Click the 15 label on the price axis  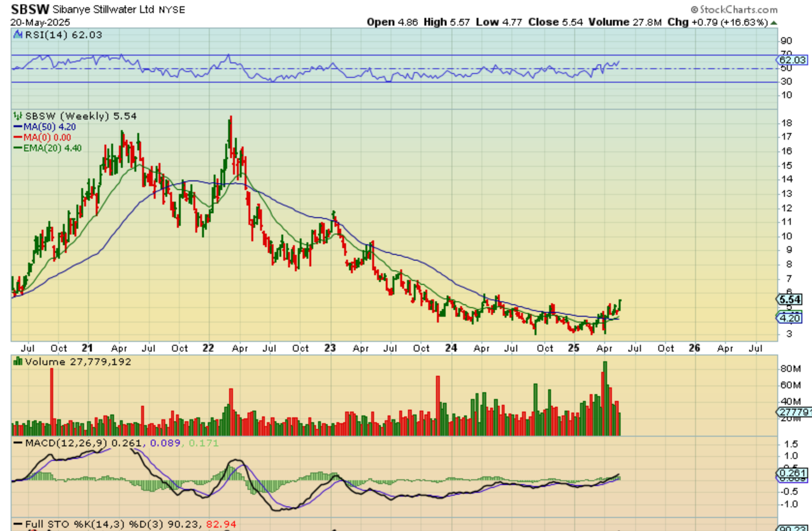[787, 165]
